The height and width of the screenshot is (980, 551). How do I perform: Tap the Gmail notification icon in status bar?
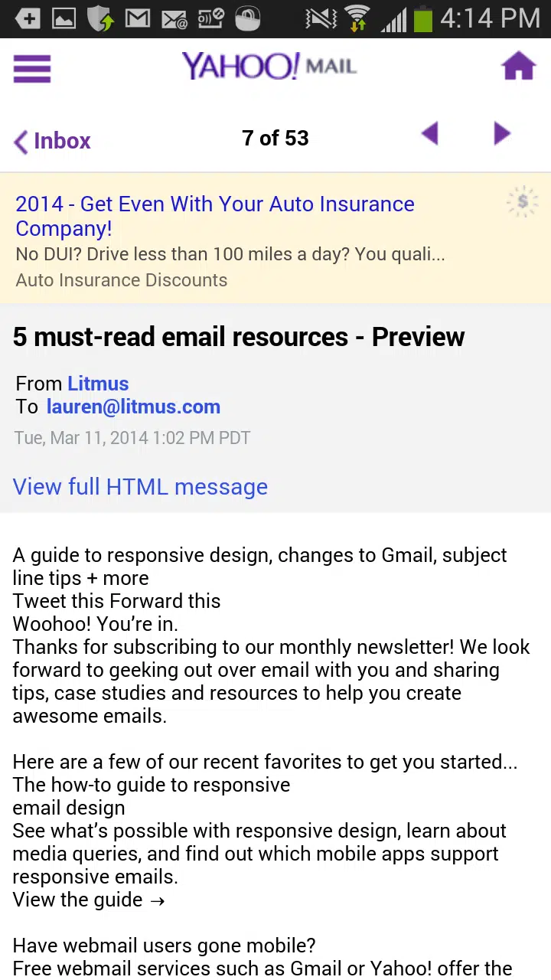(138, 18)
